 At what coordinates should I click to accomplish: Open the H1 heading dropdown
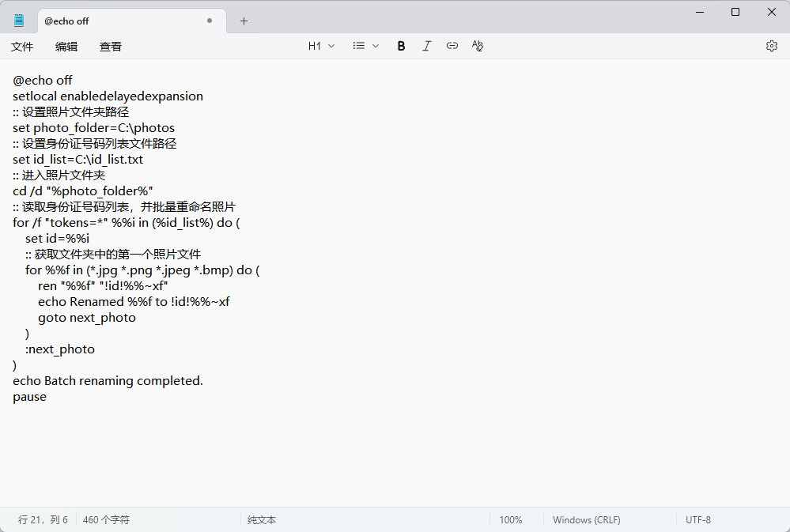pyautogui.click(x=321, y=46)
